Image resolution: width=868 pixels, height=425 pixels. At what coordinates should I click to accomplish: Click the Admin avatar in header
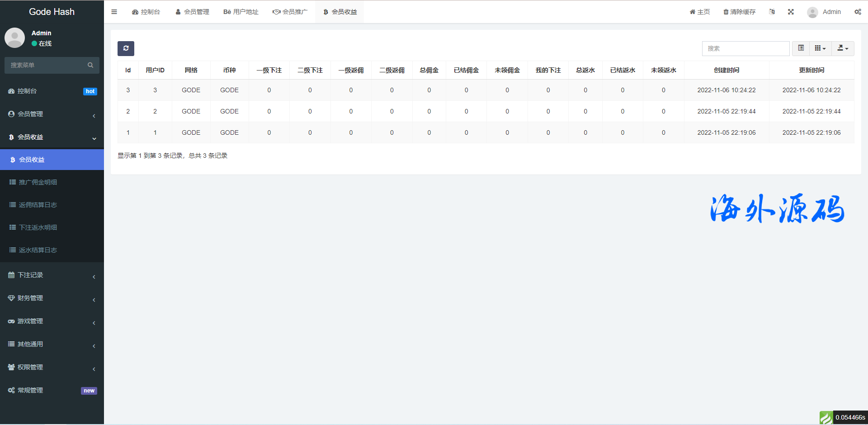point(812,12)
